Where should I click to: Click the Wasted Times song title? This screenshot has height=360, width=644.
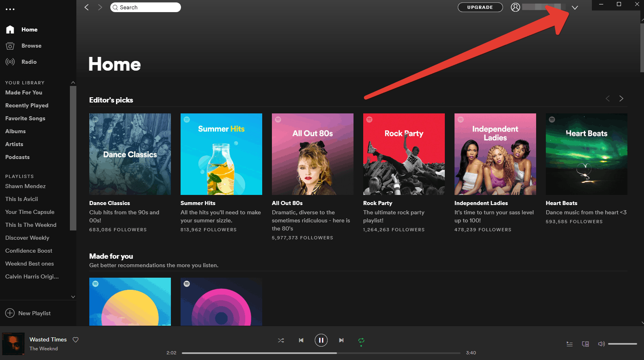tap(48, 339)
